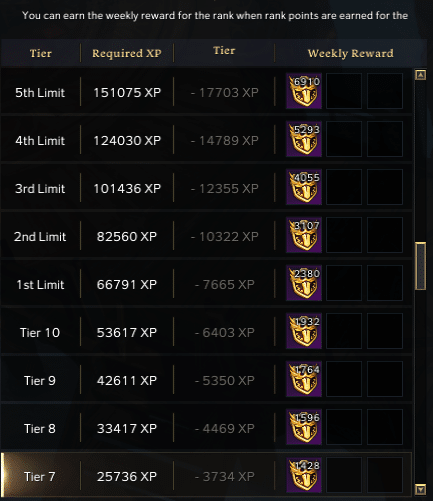Click the 5293 reward badge icon
Screen dimensions: 433x501
click(x=304, y=139)
